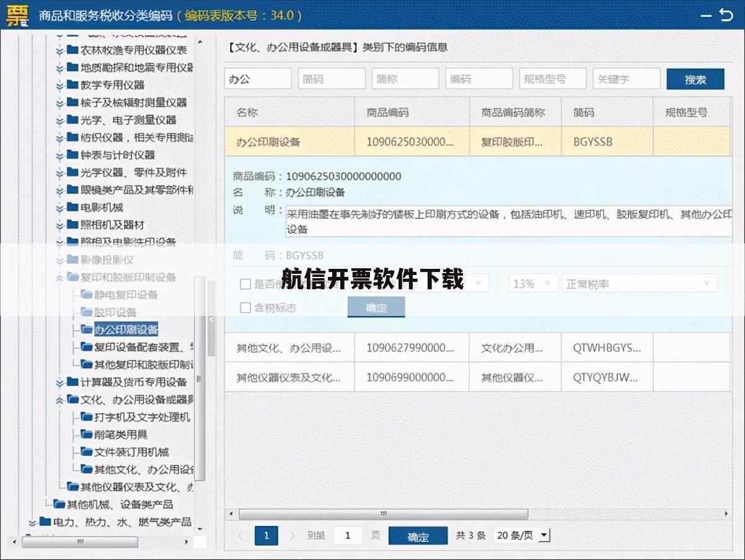Expand the 纺织仪器 node chevron
Screen dimensions: 745x560
pos(60,137)
